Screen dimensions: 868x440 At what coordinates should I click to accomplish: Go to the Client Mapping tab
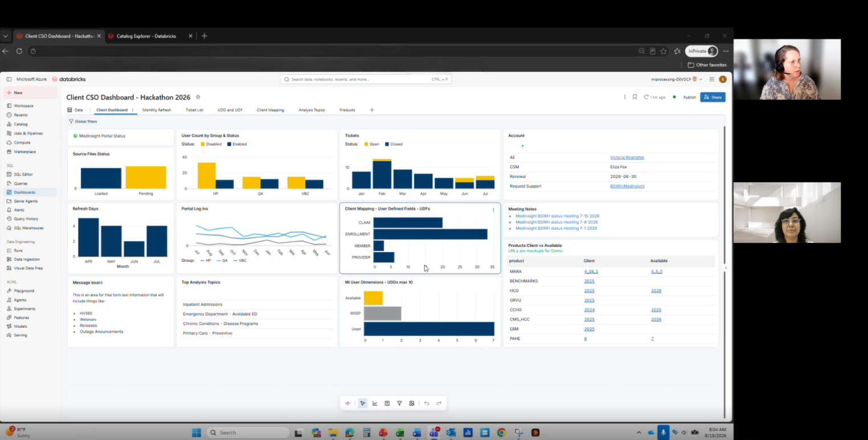pos(271,110)
